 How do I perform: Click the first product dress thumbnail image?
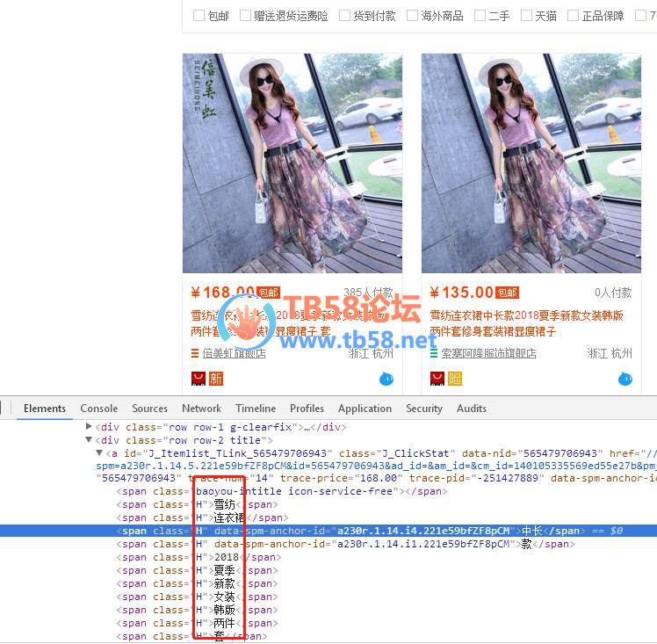(x=292, y=163)
